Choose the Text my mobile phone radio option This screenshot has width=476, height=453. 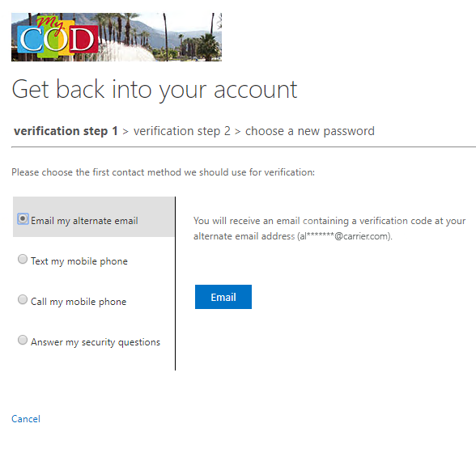point(23,259)
